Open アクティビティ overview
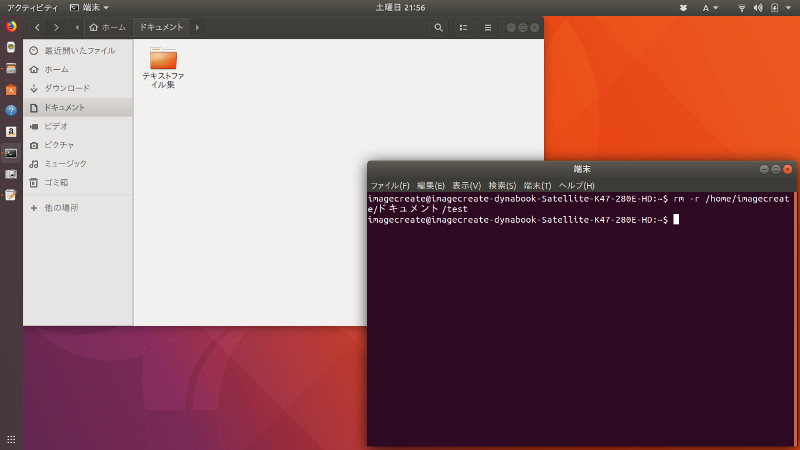 (x=32, y=8)
